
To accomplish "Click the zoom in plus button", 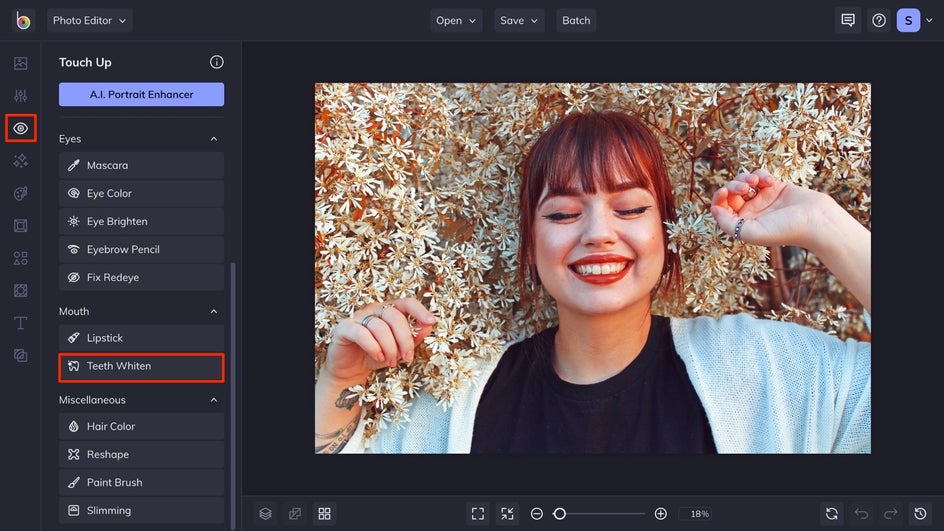I will 661,514.
